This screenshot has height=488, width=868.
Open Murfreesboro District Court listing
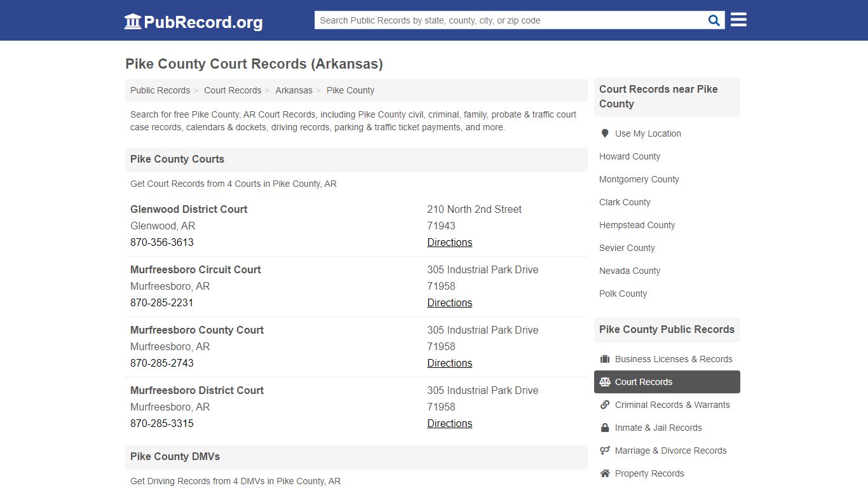point(197,390)
